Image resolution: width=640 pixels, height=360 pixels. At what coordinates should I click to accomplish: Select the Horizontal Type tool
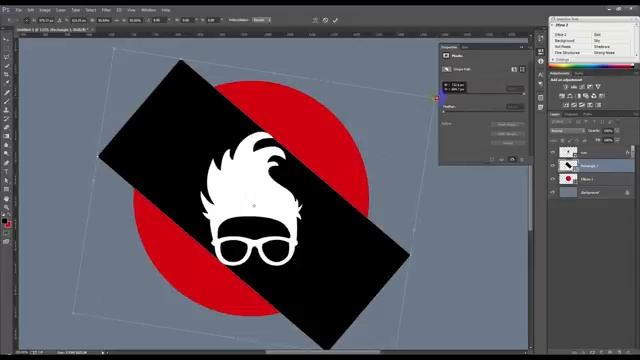6,172
